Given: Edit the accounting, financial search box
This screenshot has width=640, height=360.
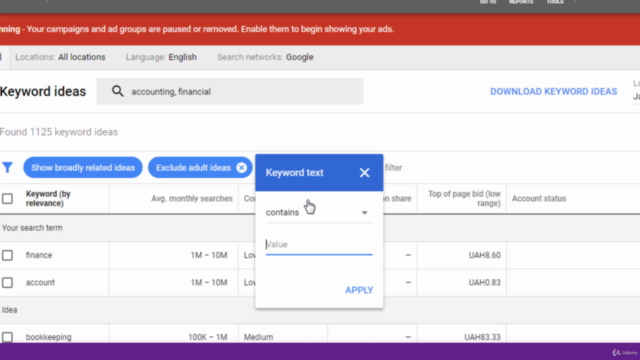Looking at the screenshot, I should point(230,91).
